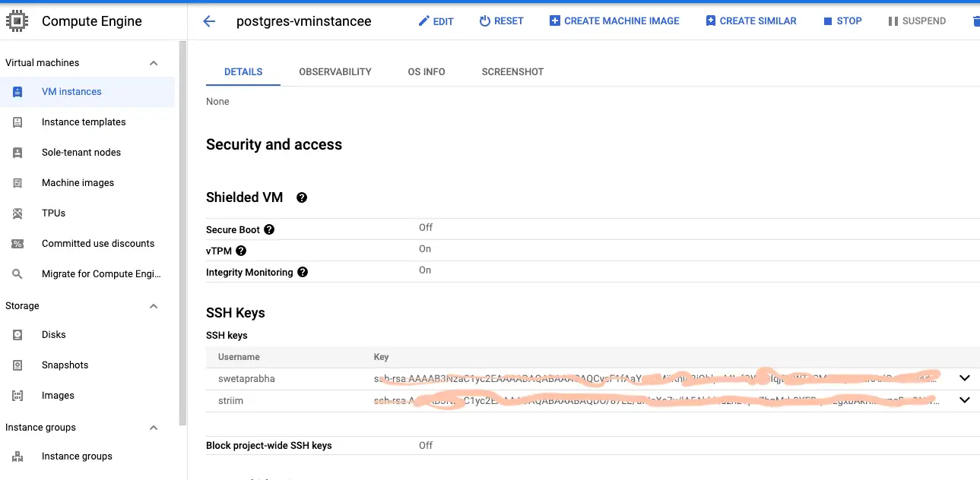Click the sidebar vertical scrollbar

(x=182, y=228)
